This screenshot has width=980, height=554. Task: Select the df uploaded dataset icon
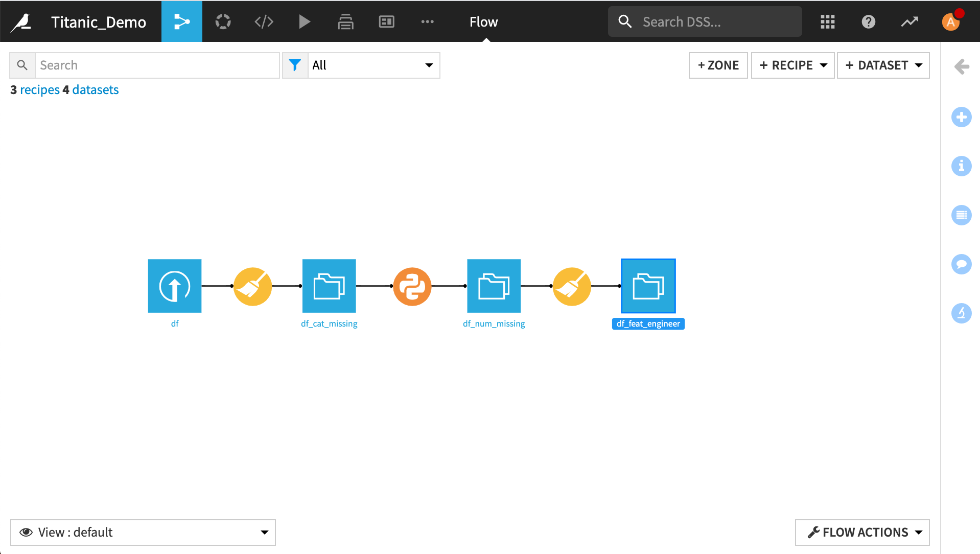click(175, 286)
